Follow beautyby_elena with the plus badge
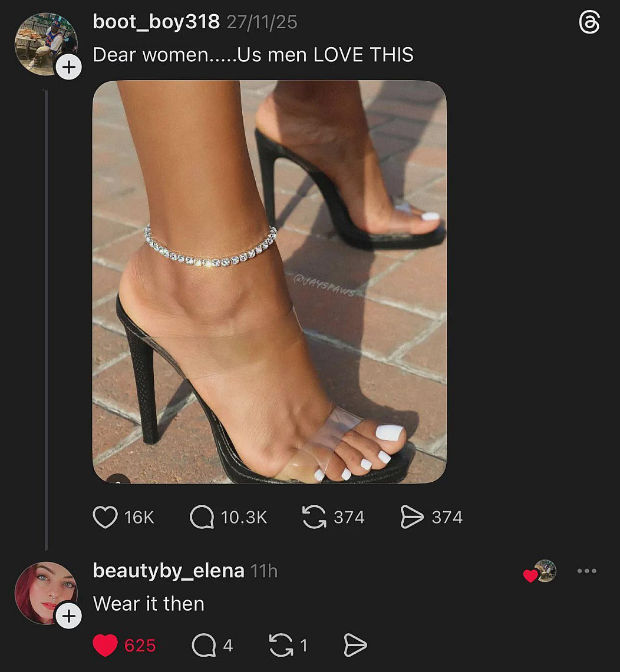 [69, 616]
